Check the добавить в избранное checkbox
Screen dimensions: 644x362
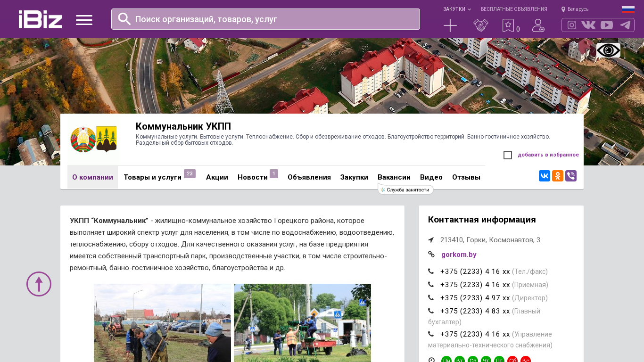pyautogui.click(x=508, y=155)
